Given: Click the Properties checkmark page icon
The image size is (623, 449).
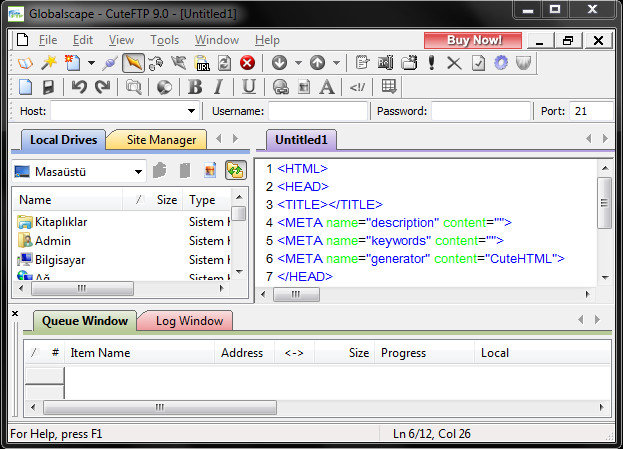Looking at the screenshot, I should [478, 63].
